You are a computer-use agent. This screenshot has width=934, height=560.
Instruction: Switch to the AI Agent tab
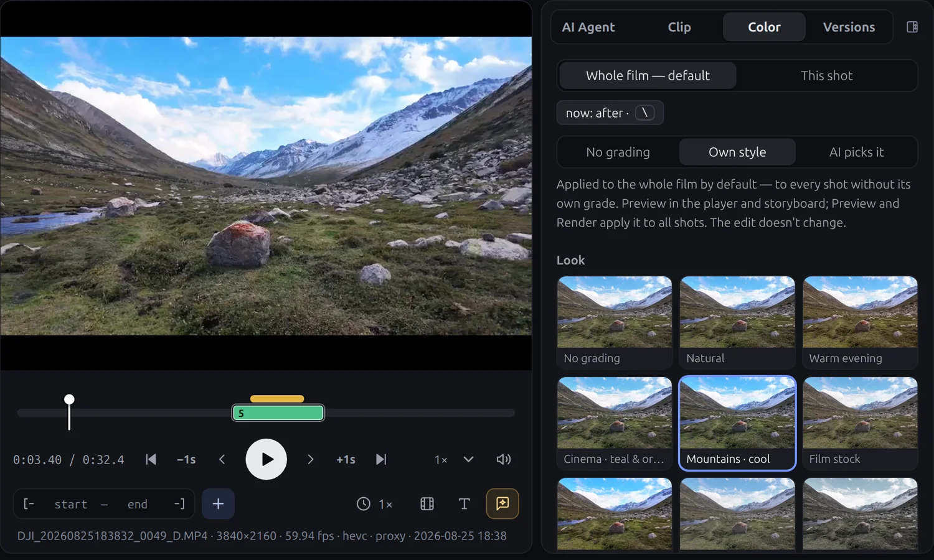click(588, 27)
